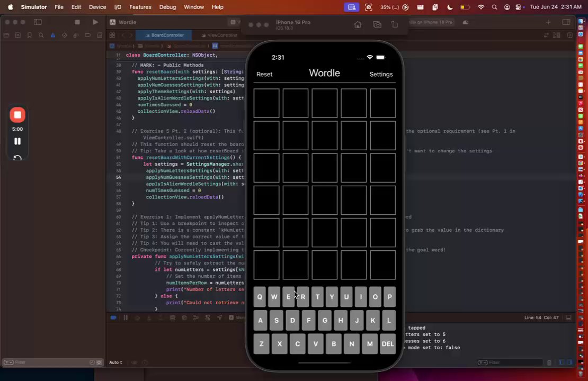Open the I/O menu
This screenshot has width=588, height=381.
coord(118,7)
